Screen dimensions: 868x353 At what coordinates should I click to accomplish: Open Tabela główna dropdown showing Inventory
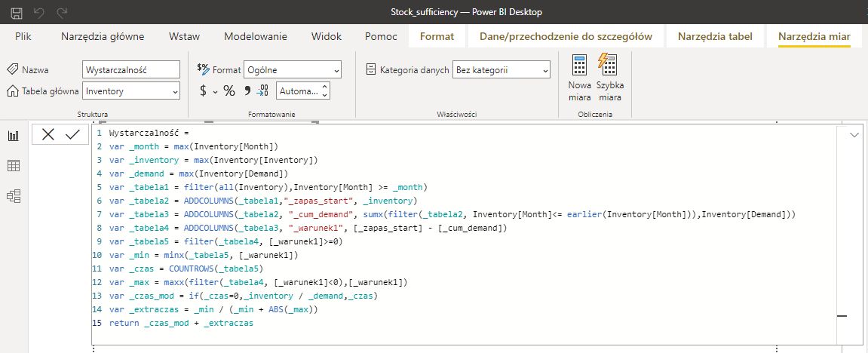[x=130, y=91]
